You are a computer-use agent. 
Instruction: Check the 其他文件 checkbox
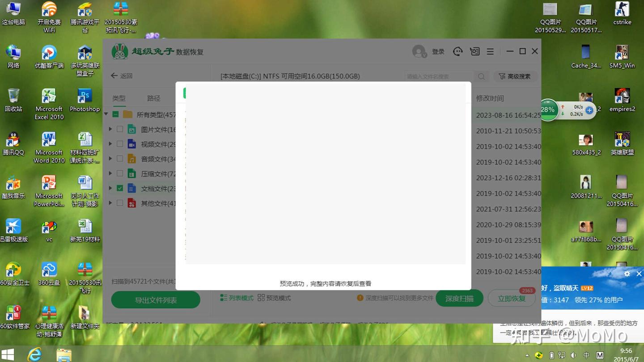[x=120, y=203]
